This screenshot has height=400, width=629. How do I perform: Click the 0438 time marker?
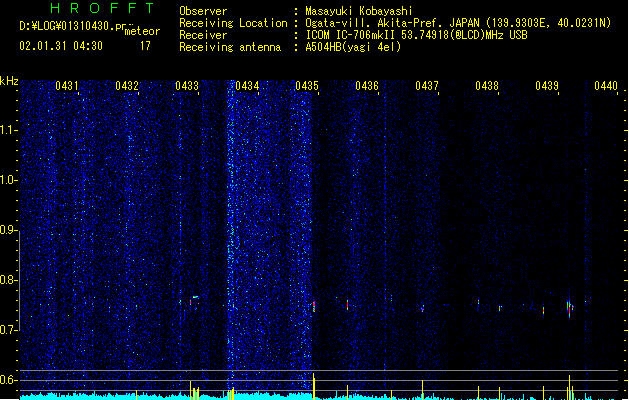tap(487, 86)
